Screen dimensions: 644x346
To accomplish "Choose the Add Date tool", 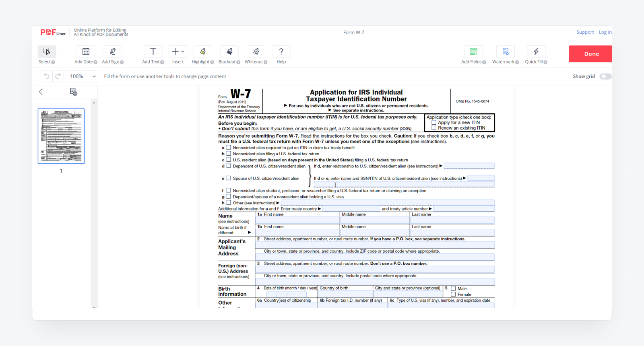I will click(x=86, y=51).
